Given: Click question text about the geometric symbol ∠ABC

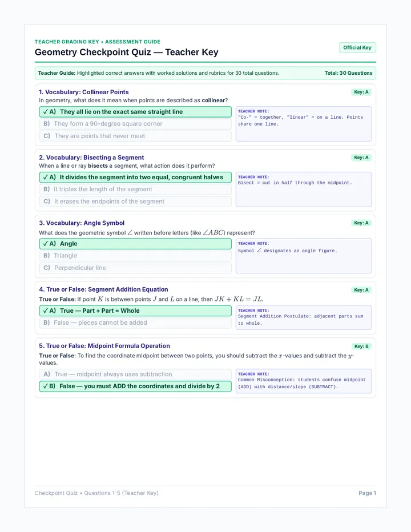Looking at the screenshot, I should tap(147, 233).
